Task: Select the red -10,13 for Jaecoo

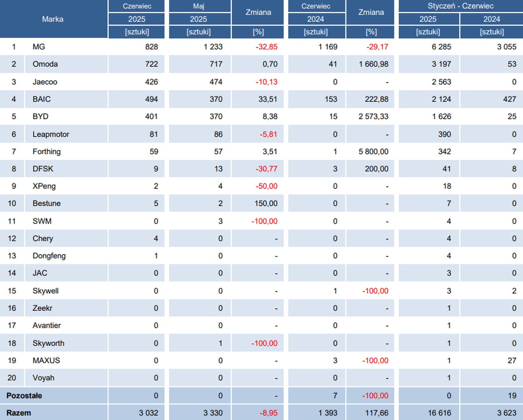Action: coord(266,82)
